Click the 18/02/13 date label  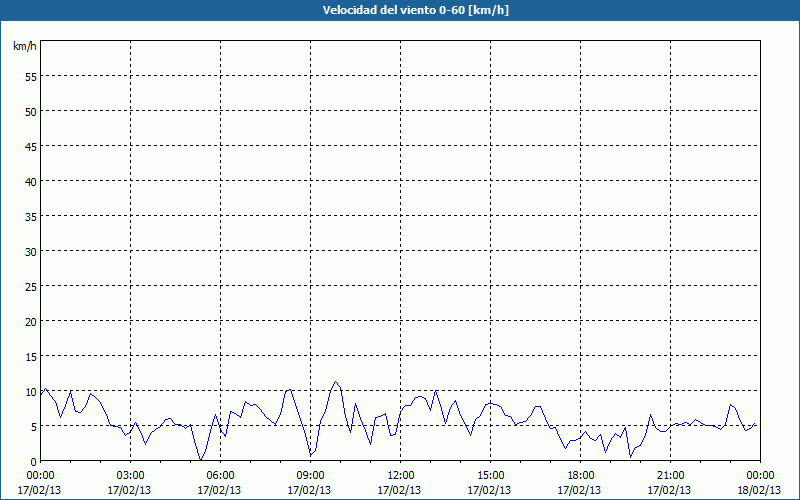[759, 490]
